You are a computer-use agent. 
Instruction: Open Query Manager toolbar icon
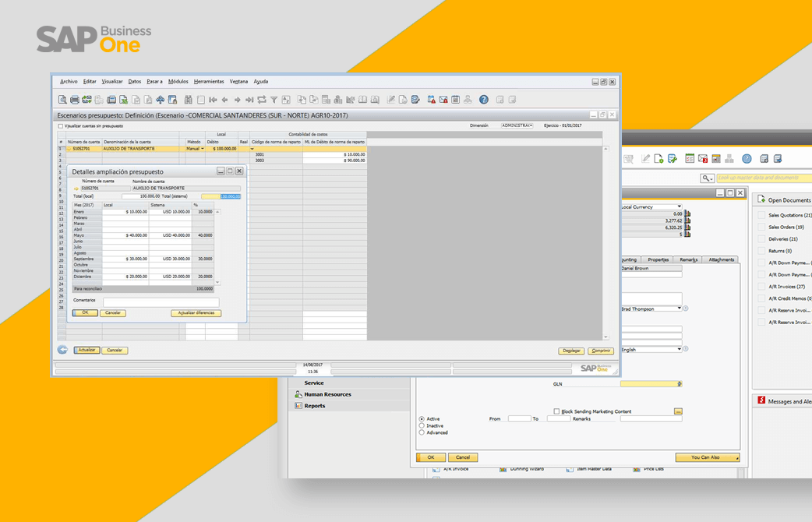[x=415, y=100]
